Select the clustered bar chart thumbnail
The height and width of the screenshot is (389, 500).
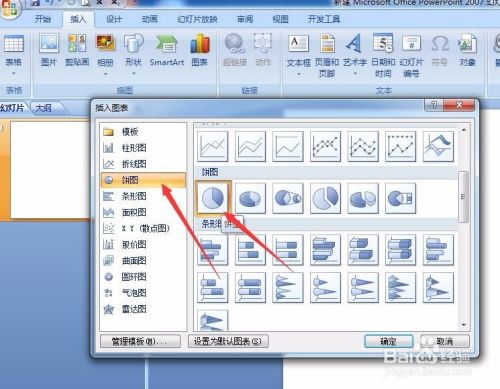[213, 250]
